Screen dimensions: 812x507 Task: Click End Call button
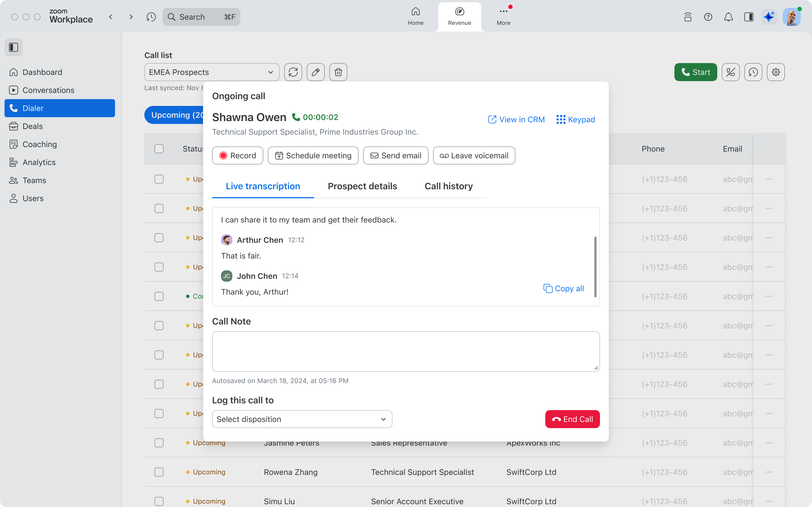coord(573,419)
